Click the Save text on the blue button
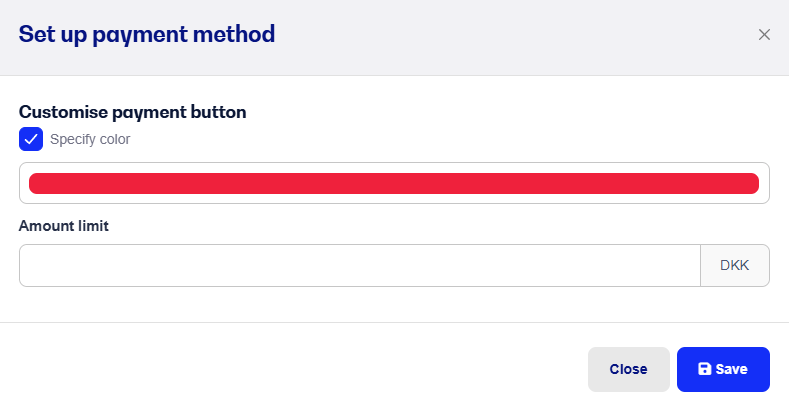The height and width of the screenshot is (410, 789). [732, 369]
